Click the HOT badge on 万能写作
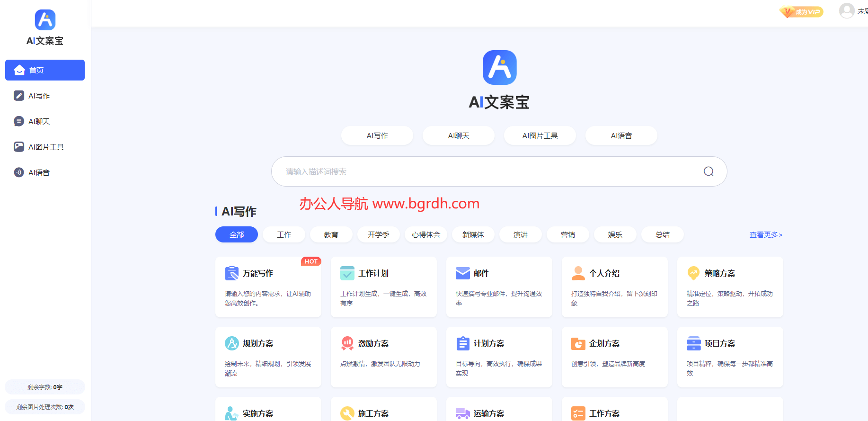The height and width of the screenshot is (421, 868). click(311, 261)
